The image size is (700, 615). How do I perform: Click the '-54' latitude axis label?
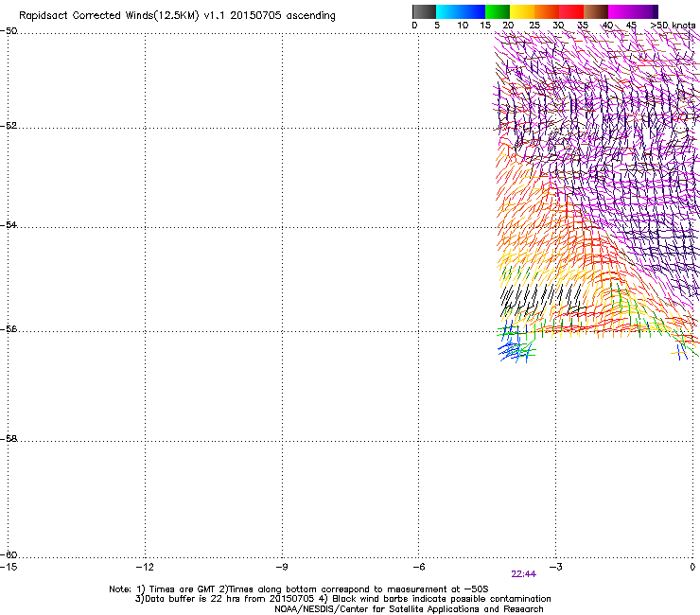point(9,224)
